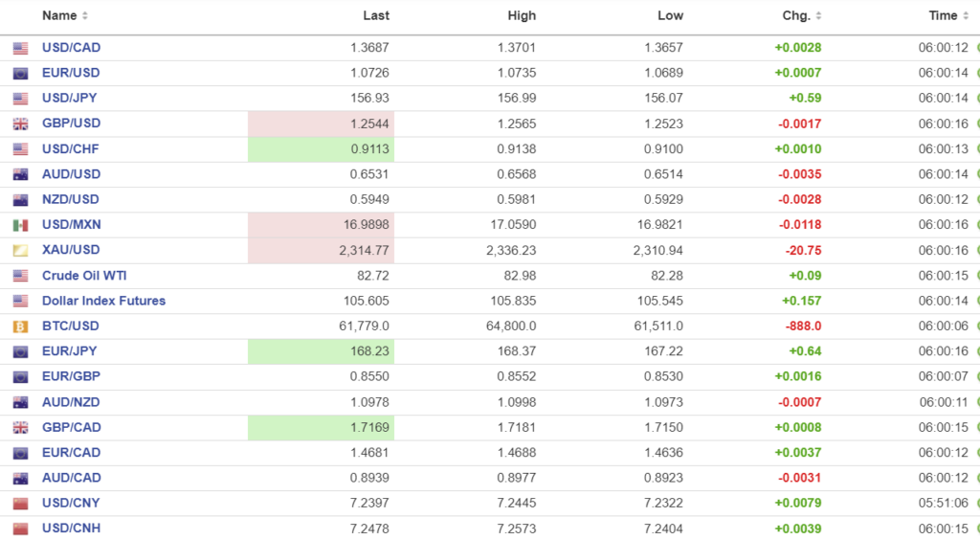Click the gold bar icon beside XAU/USD
Image resolution: width=980 pixels, height=540 pixels.
coord(20,250)
